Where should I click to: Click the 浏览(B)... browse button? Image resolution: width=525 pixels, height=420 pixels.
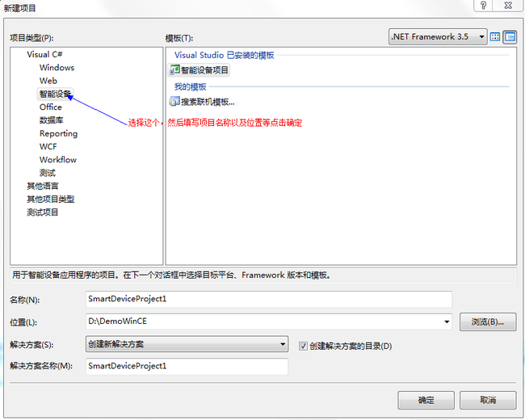click(488, 322)
